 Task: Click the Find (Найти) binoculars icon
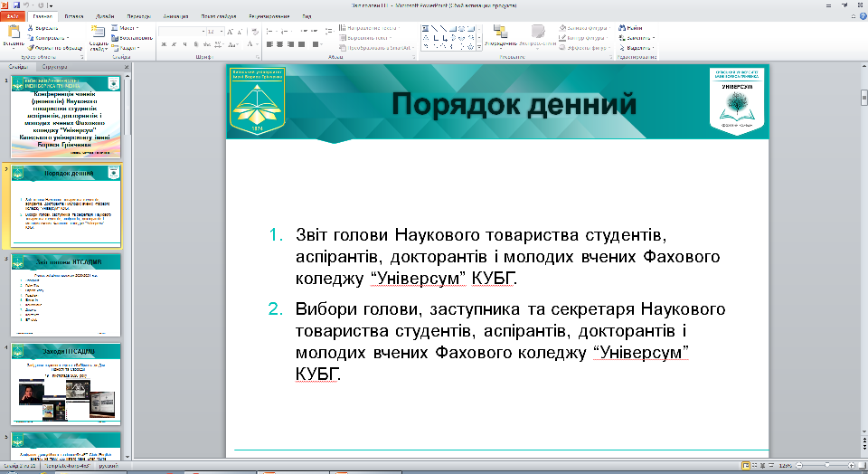[622, 29]
